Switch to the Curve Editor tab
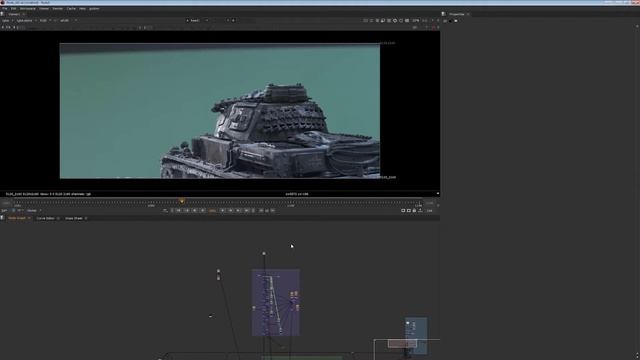The height and width of the screenshot is (360, 640). 45,218
